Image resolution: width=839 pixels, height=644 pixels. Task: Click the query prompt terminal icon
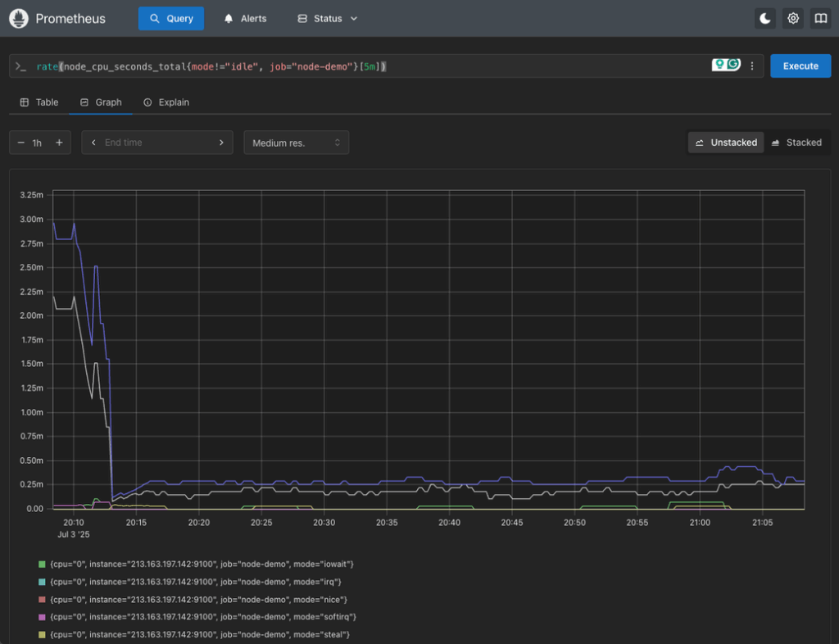point(20,66)
